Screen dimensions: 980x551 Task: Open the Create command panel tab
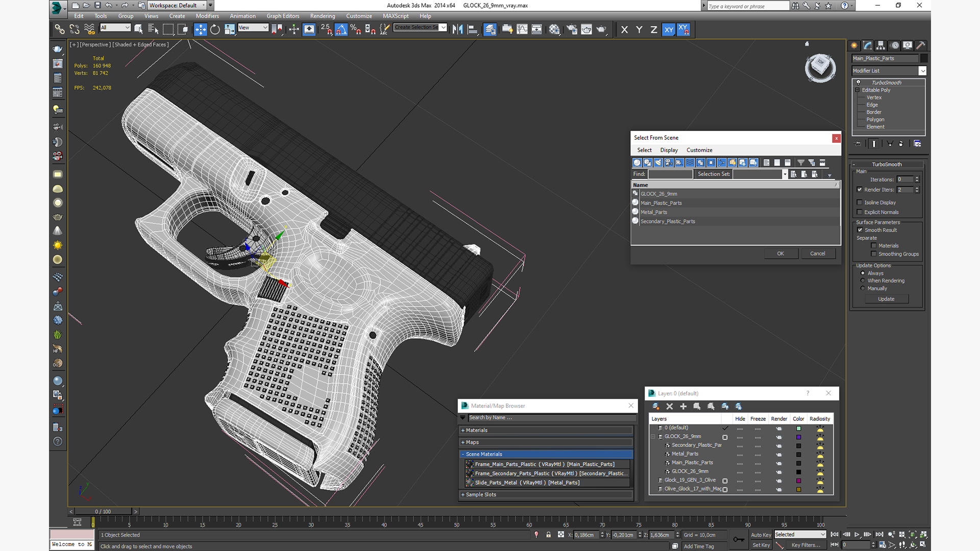855,45
